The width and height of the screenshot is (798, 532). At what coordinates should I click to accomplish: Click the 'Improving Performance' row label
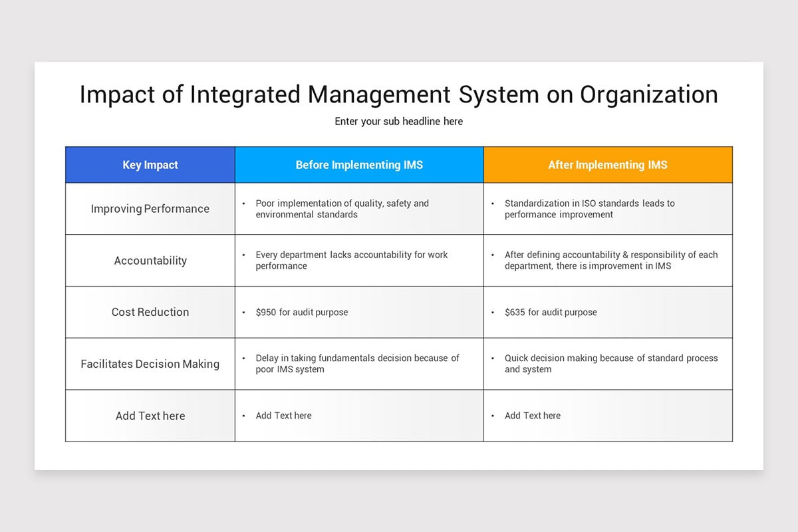pos(150,208)
